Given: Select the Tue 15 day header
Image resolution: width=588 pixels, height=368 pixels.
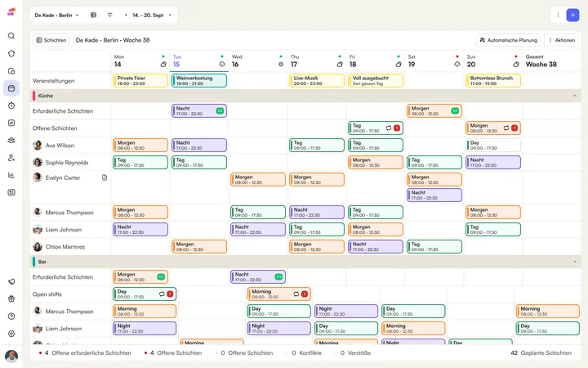Looking at the screenshot, I should click(x=198, y=61).
